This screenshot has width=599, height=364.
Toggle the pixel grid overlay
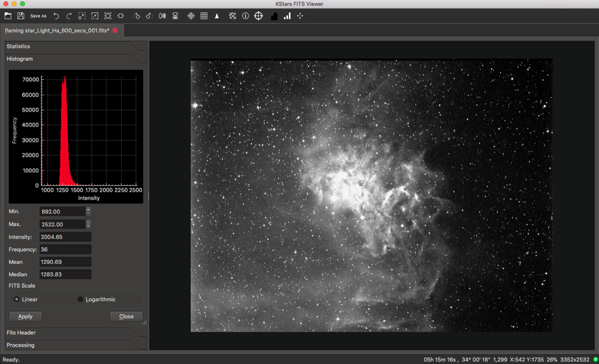point(204,16)
